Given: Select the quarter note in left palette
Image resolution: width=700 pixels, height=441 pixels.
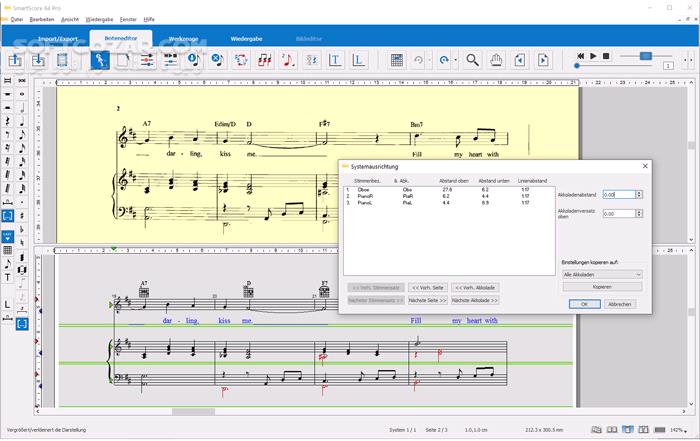Looking at the screenshot, I should (x=22, y=121).
